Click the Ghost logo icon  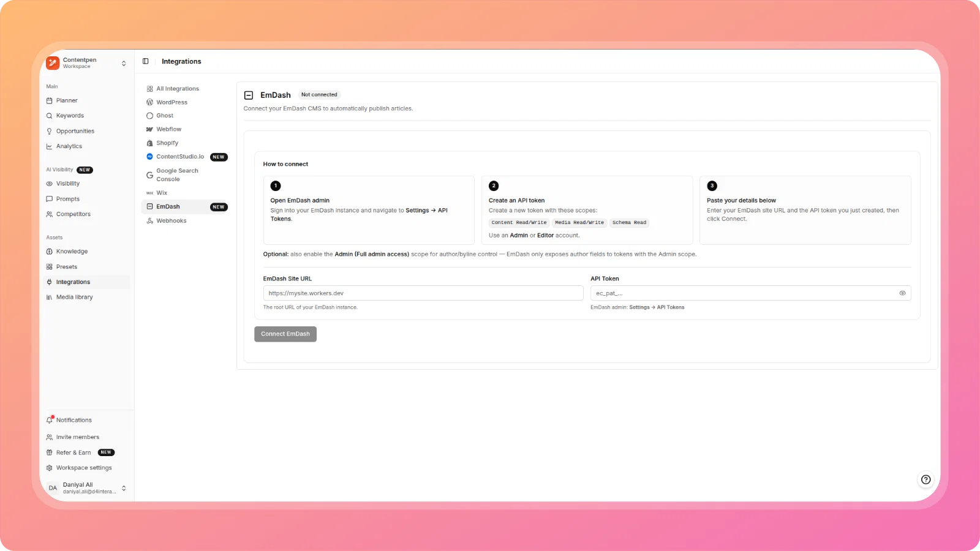(x=149, y=116)
